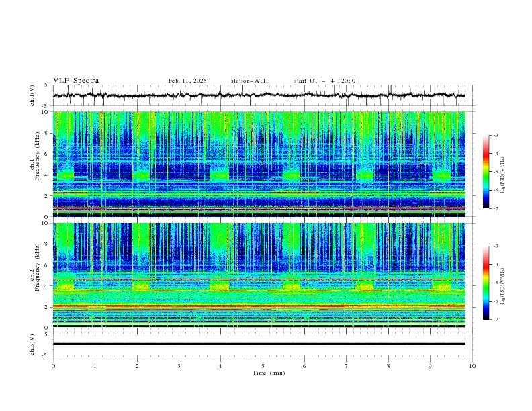This screenshot has height=411, width=532.
Task: Select the "start UT = 4 :20: 0" text
Action: [324, 81]
